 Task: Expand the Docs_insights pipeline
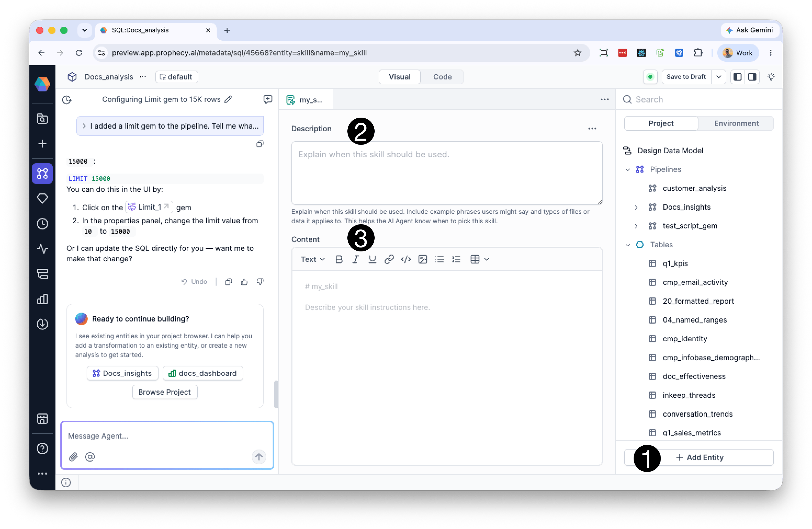[x=636, y=207]
